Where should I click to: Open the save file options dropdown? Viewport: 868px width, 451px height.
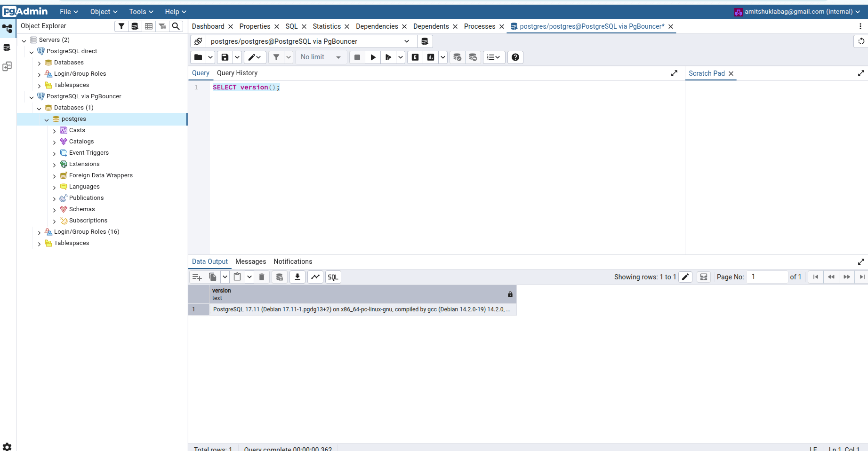coord(237,57)
